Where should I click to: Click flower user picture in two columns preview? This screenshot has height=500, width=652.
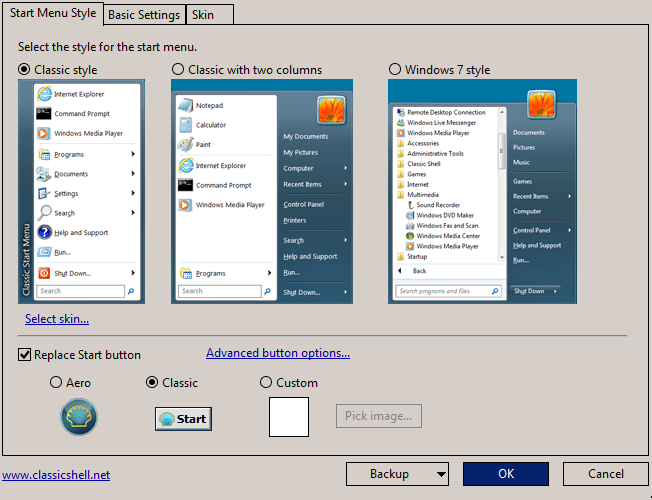[331, 110]
